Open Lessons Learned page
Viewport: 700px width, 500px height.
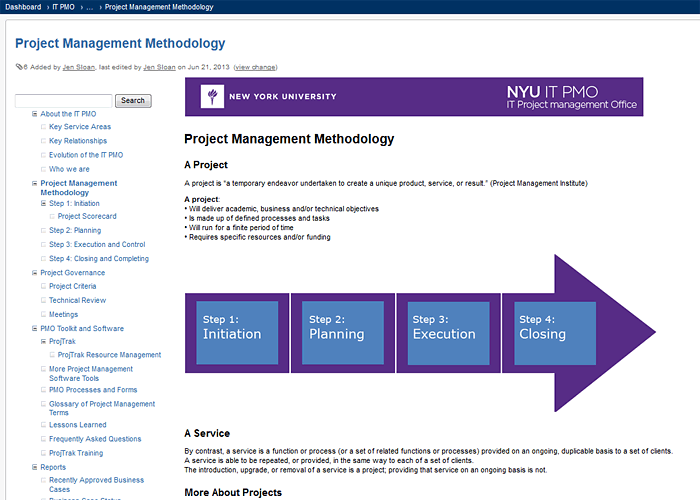tap(78, 425)
